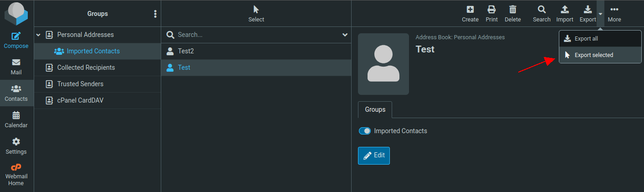Image resolution: width=644 pixels, height=192 pixels.
Task: Create a new contact
Action: pyautogui.click(x=470, y=14)
